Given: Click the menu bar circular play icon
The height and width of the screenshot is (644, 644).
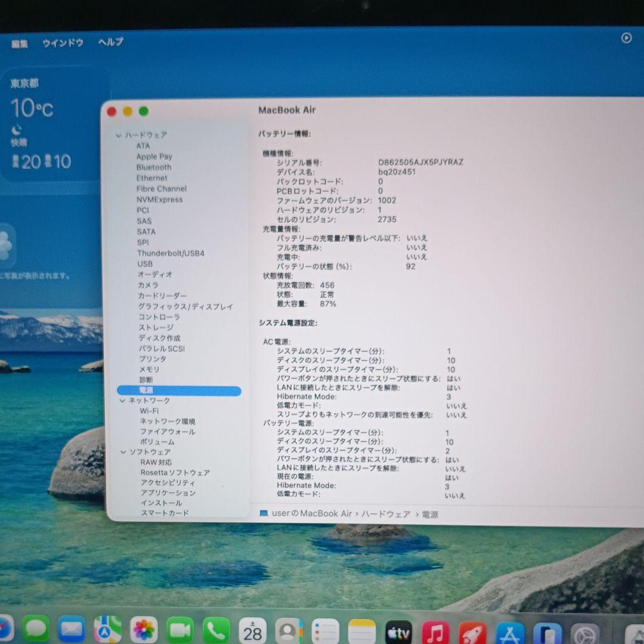Looking at the screenshot, I should [x=626, y=38].
